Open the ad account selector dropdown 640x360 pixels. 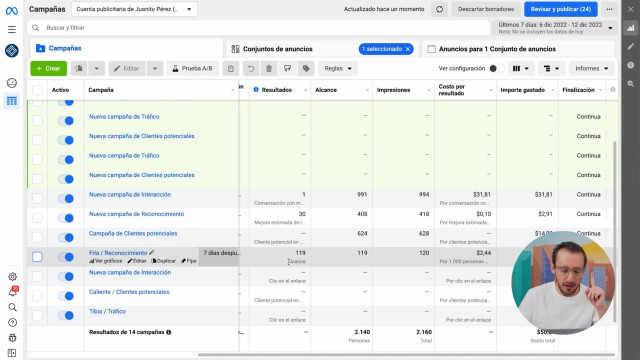pos(134,9)
